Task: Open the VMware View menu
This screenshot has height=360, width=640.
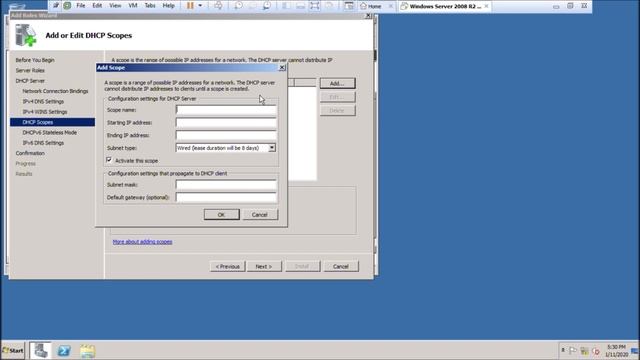Action: (115, 6)
